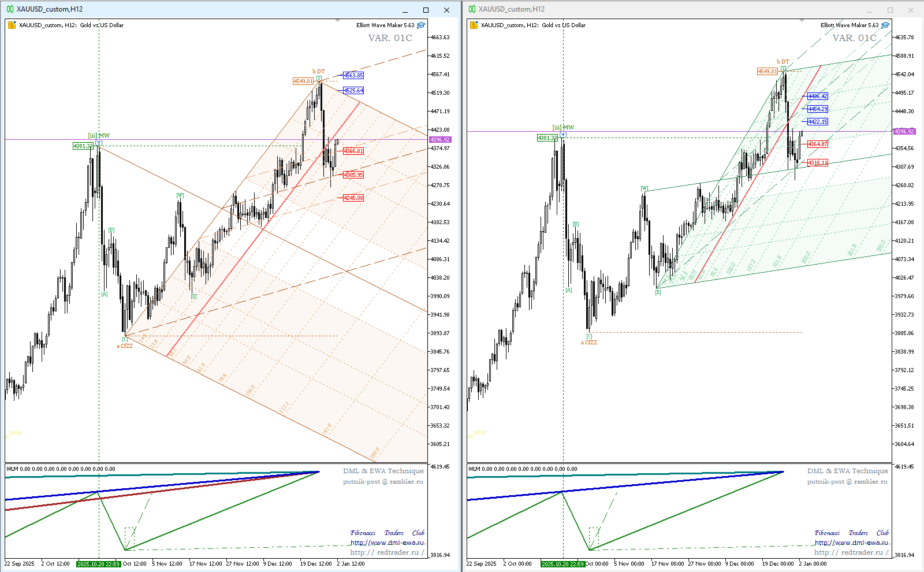The height and width of the screenshot is (572, 924).
Task: Select the orange 4549.81 peak label in the right chart
Action: point(767,71)
